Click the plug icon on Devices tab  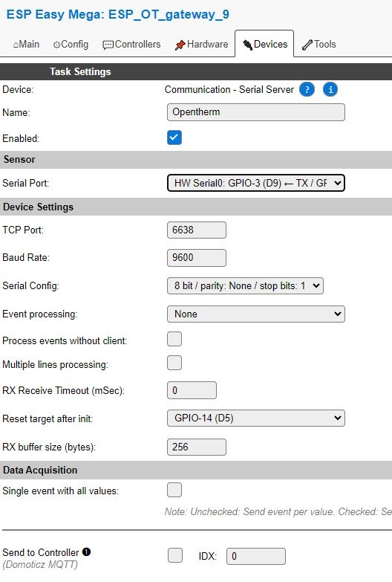pyautogui.click(x=247, y=45)
